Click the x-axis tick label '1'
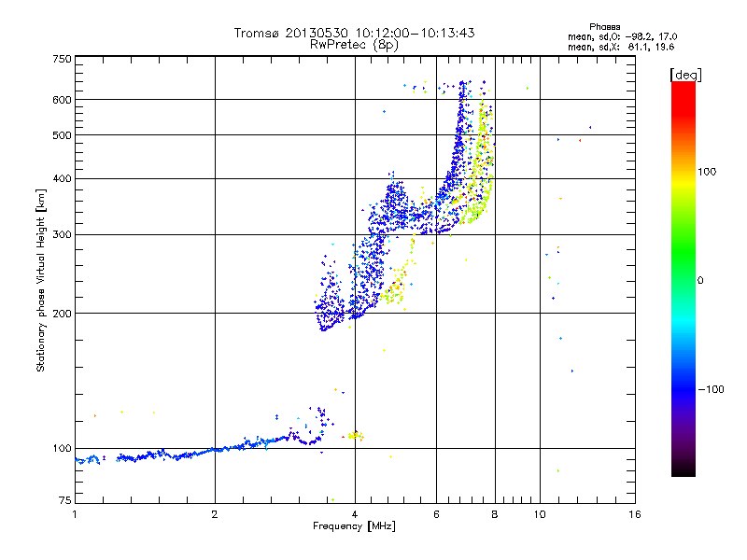Viewport: 747px width, 560px height. tap(75, 514)
